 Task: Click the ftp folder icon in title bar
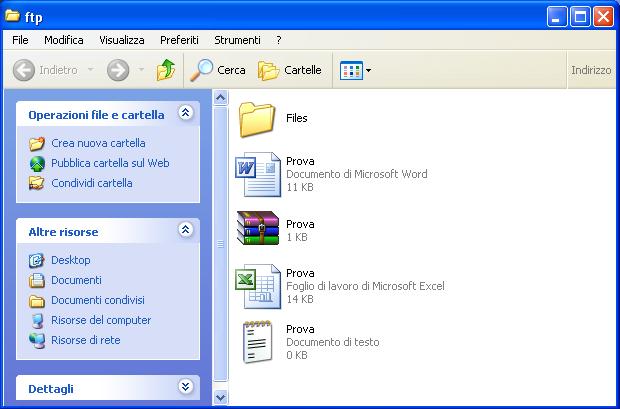coord(13,16)
